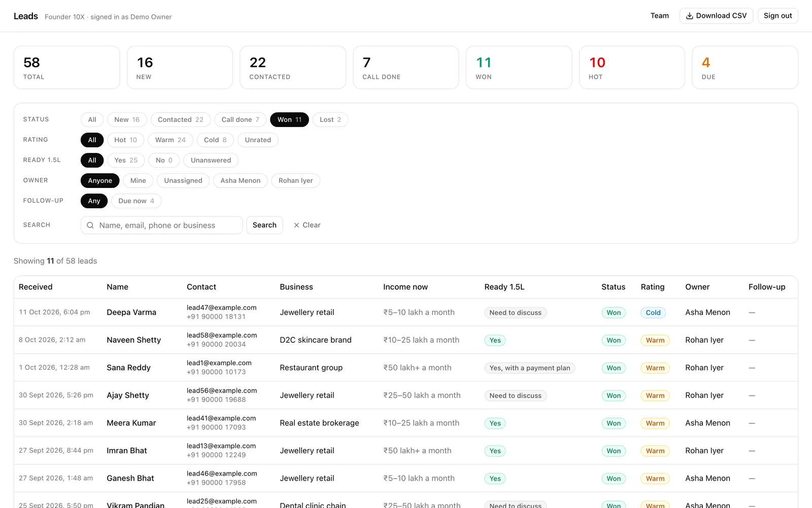
Task: Click the X icon beside Clear
Action: [296, 225]
